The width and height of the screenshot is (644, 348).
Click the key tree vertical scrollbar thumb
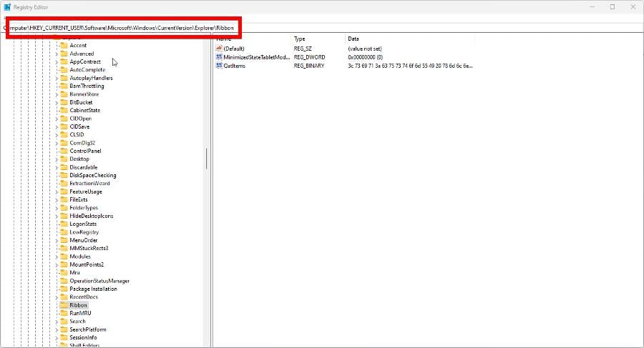[206, 159]
